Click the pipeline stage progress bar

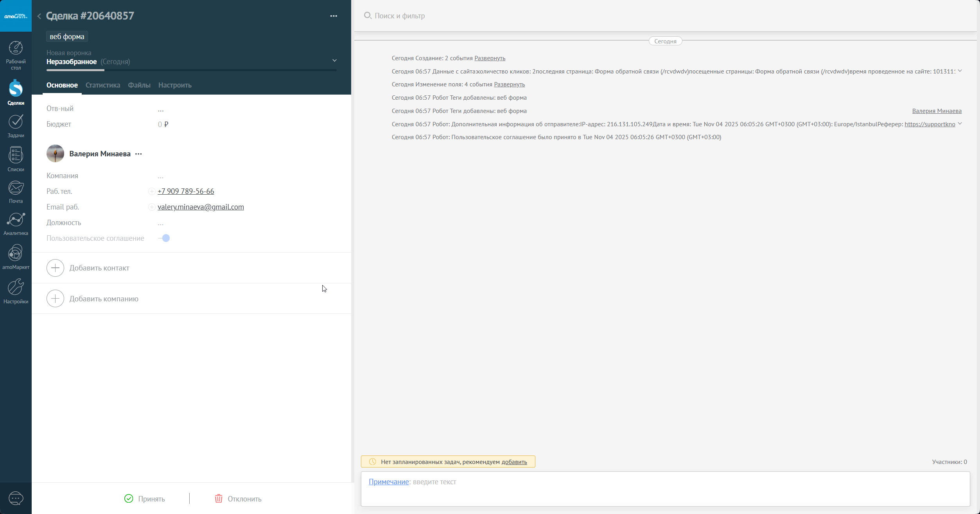coord(191,70)
